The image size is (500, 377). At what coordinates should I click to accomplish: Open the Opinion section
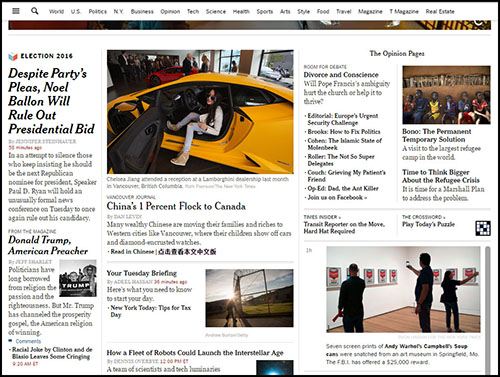click(x=170, y=11)
